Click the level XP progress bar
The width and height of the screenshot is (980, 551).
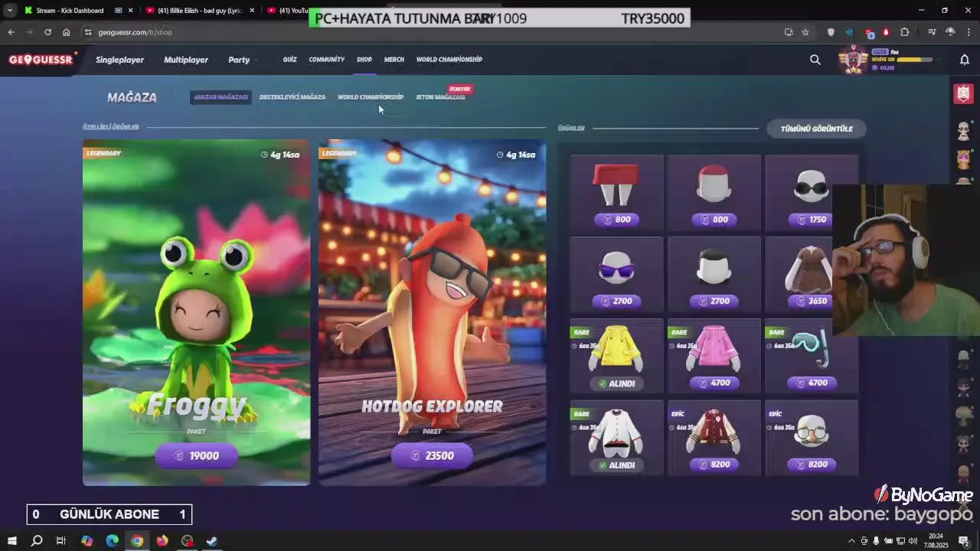click(916, 59)
